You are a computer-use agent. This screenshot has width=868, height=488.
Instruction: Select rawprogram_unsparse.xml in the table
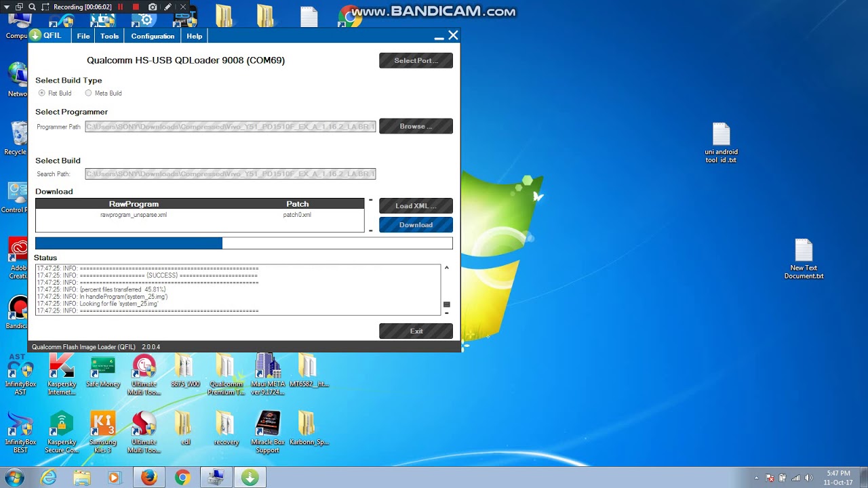point(134,215)
